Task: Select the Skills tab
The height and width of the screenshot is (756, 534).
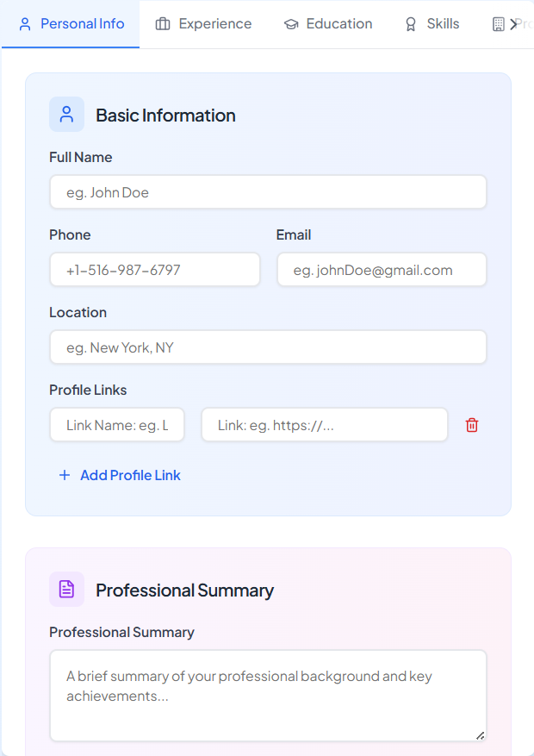Action: [x=431, y=23]
